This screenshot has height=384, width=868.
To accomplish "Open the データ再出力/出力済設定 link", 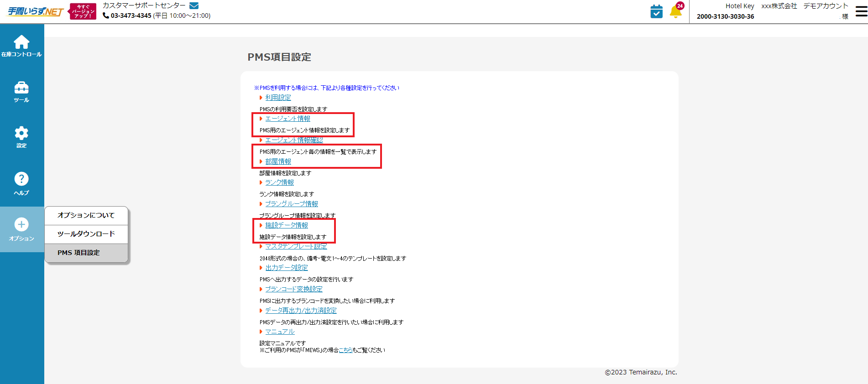I will (x=301, y=311).
